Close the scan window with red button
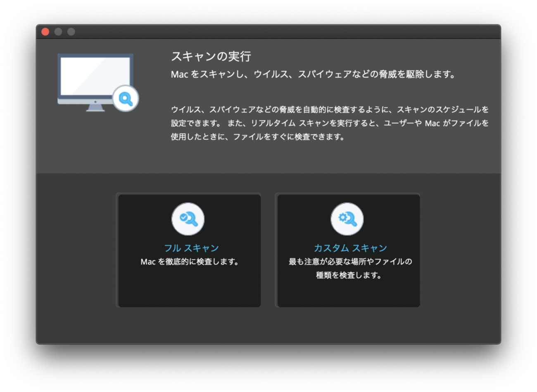Viewport: 537px width, 392px height. (x=45, y=32)
